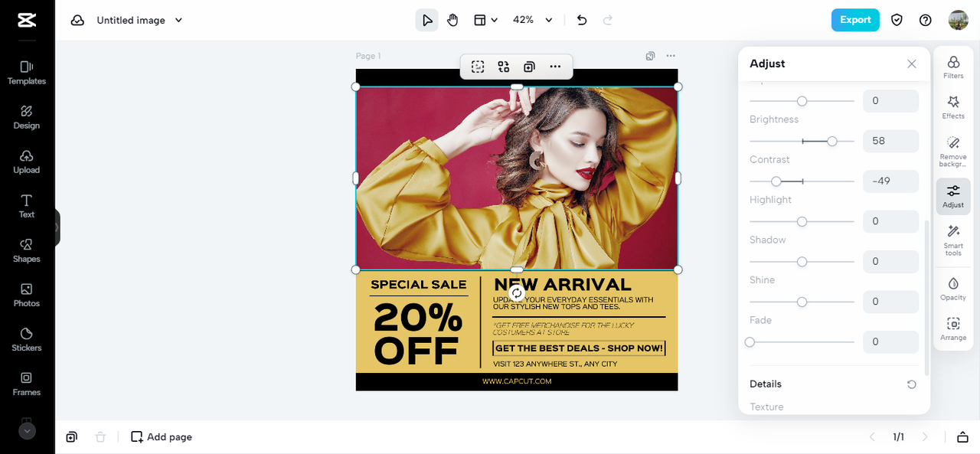Click the Shadow value field
This screenshot has width=980, height=454.
click(890, 262)
